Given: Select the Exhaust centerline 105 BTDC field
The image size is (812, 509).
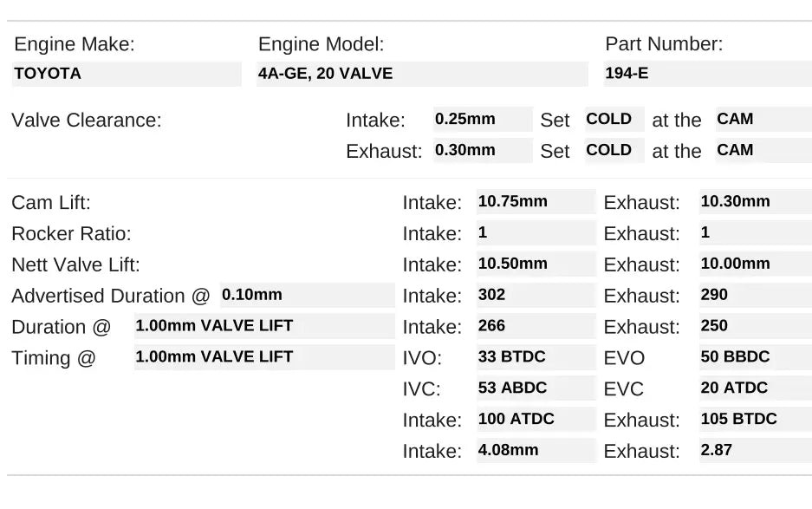Looking at the screenshot, I should coord(755,420).
